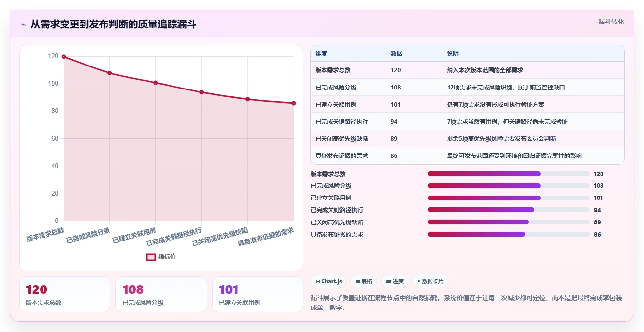Click the chart data point for 已关闭高优先级缺陷
Image resolution: width=644 pixels, height=332 pixels.
[x=247, y=99]
